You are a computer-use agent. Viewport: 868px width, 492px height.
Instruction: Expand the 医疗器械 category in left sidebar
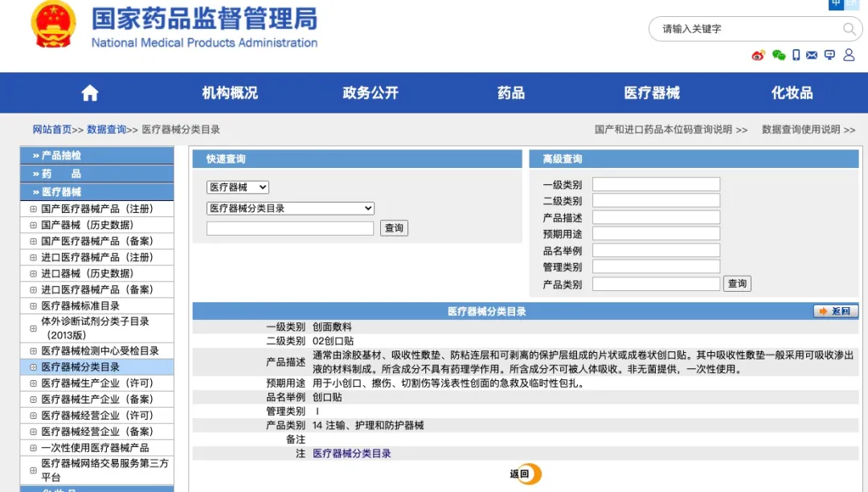pyautogui.click(x=96, y=191)
